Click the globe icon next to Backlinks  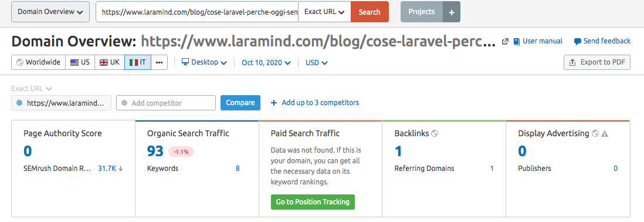[x=435, y=133]
